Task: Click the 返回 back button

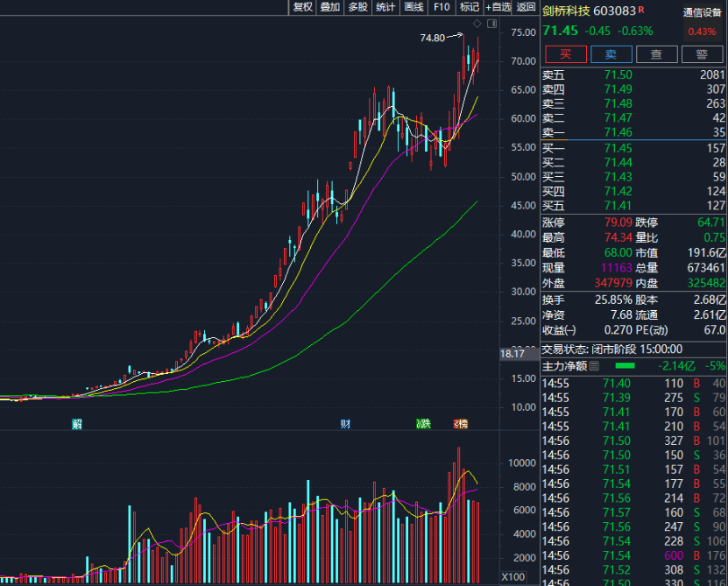Action: (x=526, y=7)
